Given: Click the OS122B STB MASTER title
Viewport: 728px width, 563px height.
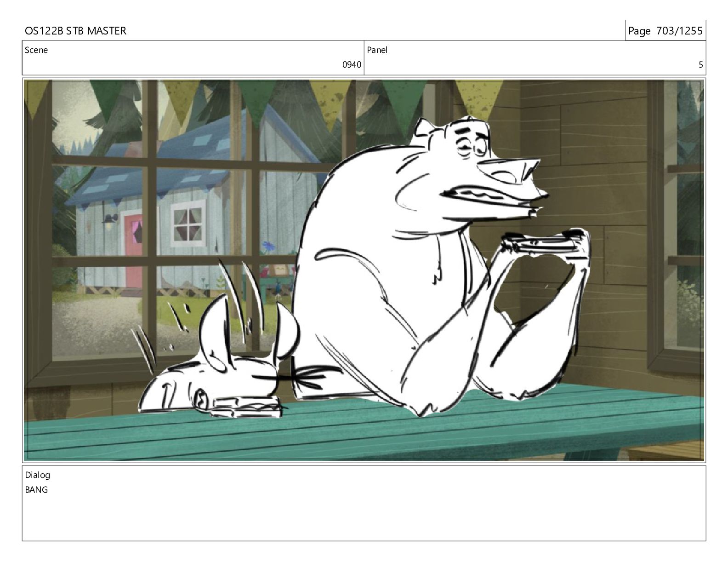Looking at the screenshot, I should pos(75,31).
